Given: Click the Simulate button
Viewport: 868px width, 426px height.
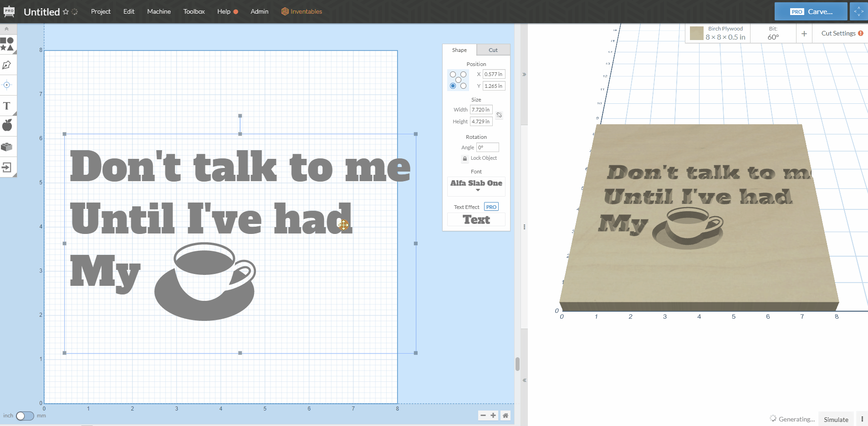Looking at the screenshot, I should (x=836, y=419).
